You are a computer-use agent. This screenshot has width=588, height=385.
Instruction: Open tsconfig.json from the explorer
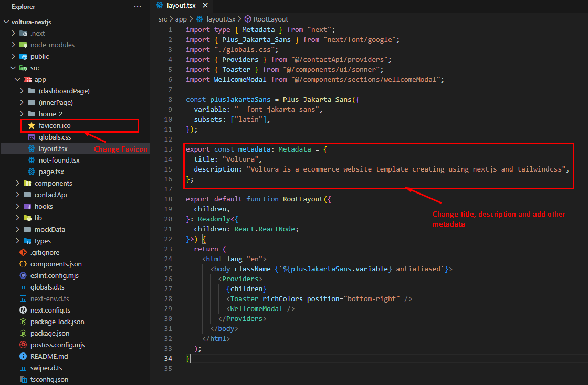coord(56,379)
